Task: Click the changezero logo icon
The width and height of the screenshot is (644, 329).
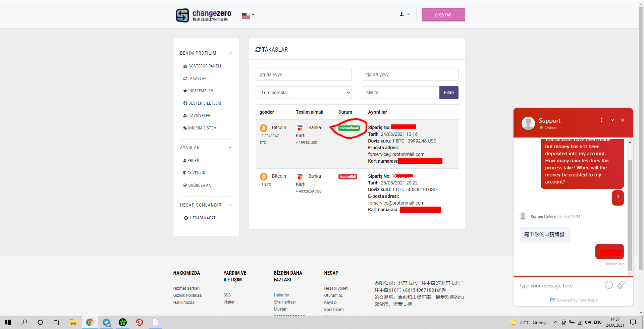Action: (182, 15)
